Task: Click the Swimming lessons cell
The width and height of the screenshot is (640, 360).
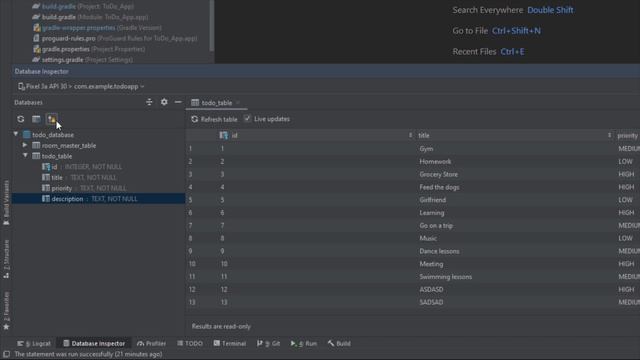Action: pyautogui.click(x=445, y=277)
